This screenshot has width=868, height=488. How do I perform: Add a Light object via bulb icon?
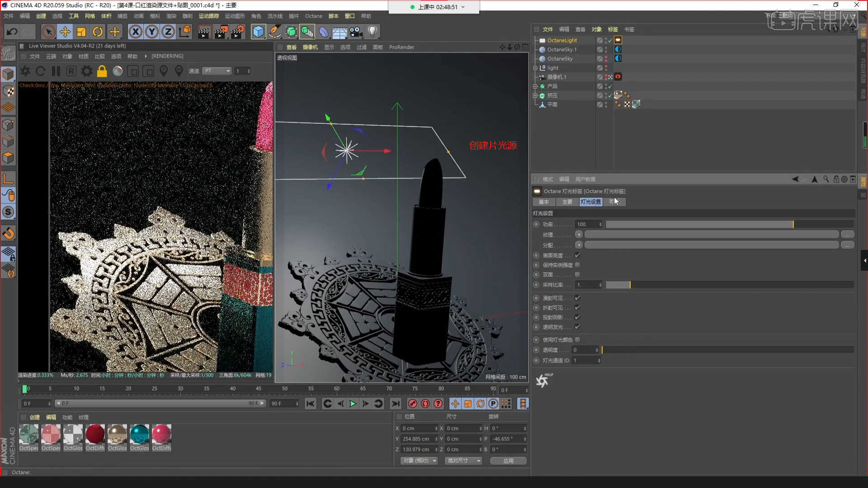coord(373,32)
